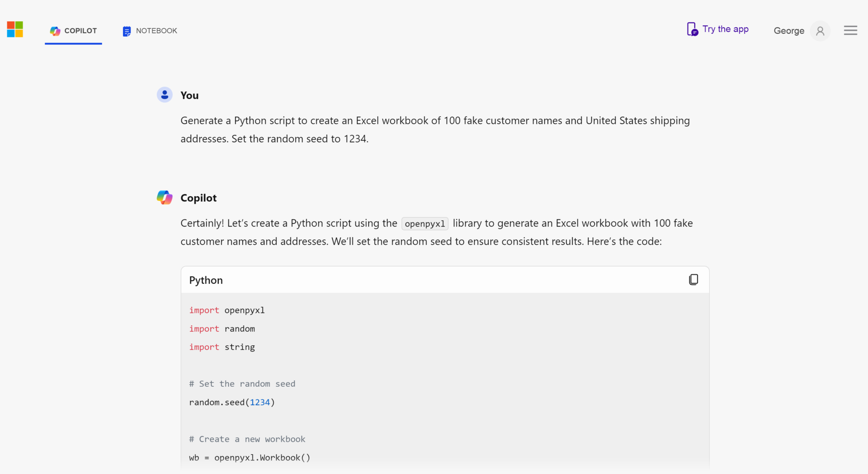This screenshot has width=868, height=474.
Task: Switch to the COPILOT tab label
Action: [81, 31]
